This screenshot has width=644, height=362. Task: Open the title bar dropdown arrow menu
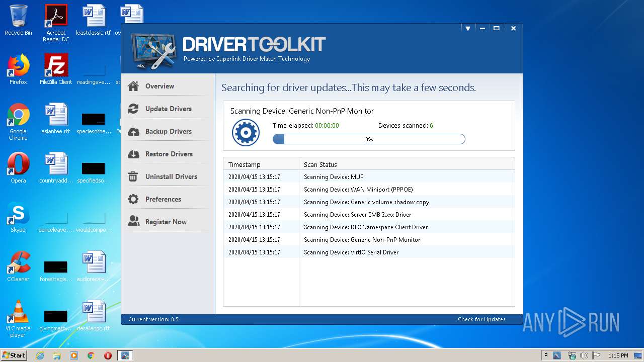(468, 29)
